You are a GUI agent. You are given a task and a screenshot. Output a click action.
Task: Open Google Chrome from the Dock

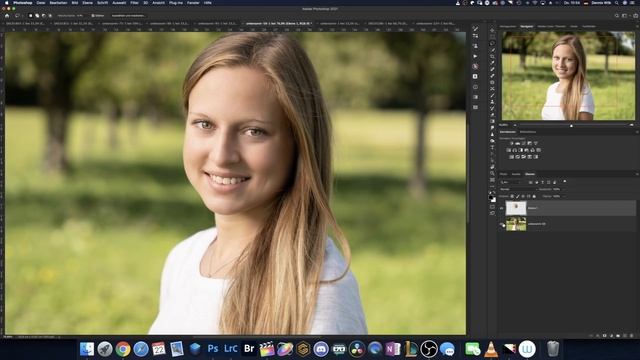pos(122,349)
